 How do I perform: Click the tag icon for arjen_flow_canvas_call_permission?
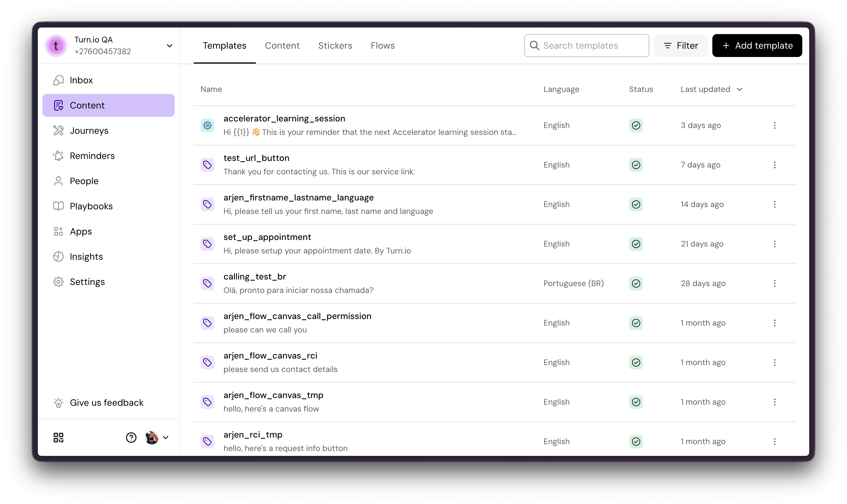(207, 323)
